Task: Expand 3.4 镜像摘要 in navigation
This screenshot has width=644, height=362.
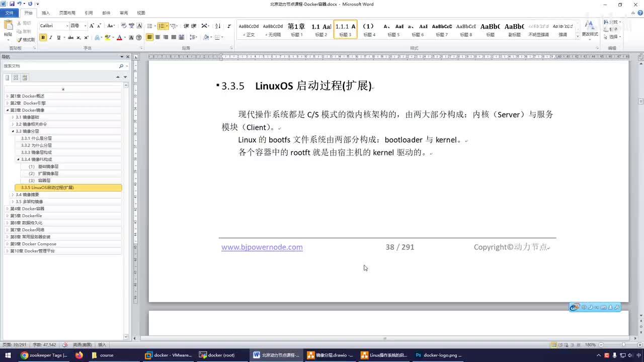Action: coord(13,195)
